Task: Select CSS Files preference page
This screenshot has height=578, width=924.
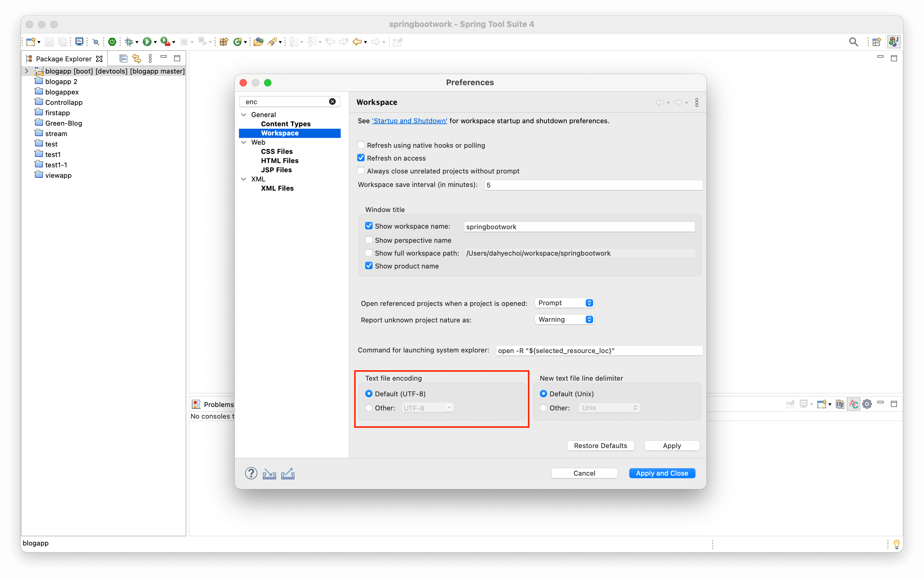Action: (277, 151)
